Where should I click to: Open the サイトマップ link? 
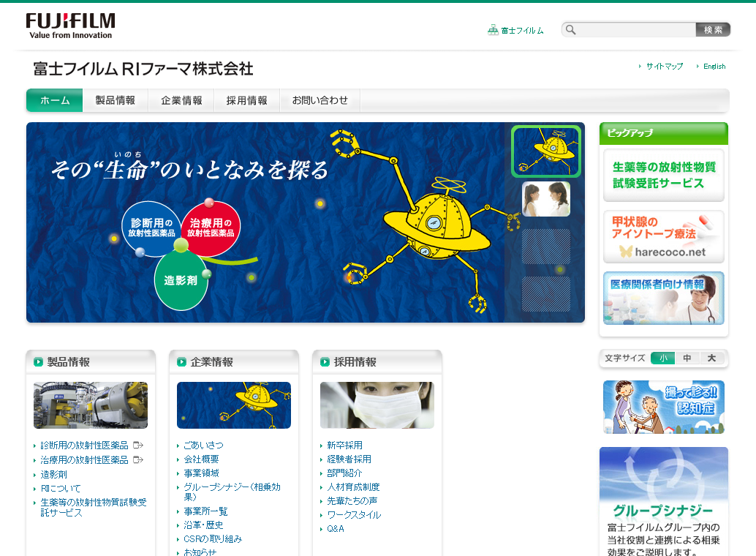665,66
